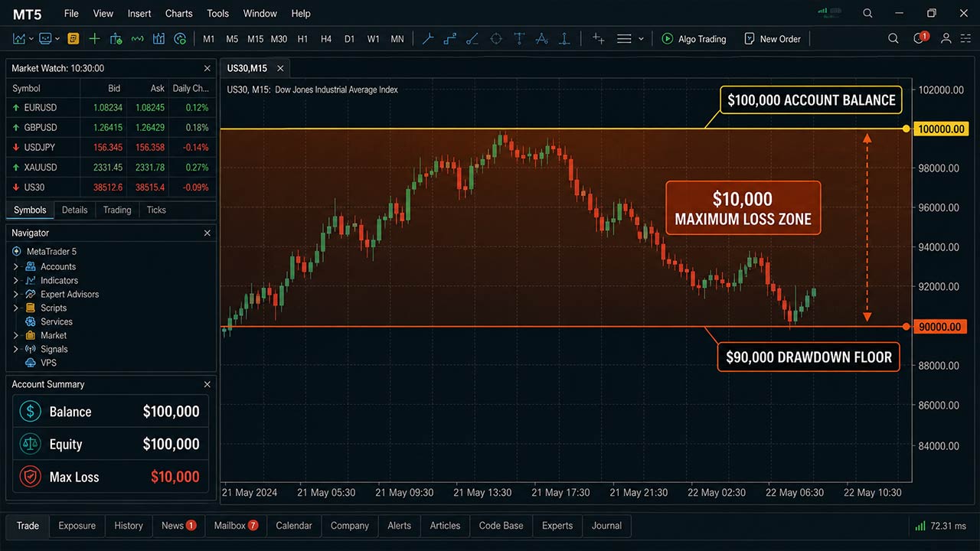Activate the double-plus crosshair cursor tool
980x551 pixels.
pos(599,38)
